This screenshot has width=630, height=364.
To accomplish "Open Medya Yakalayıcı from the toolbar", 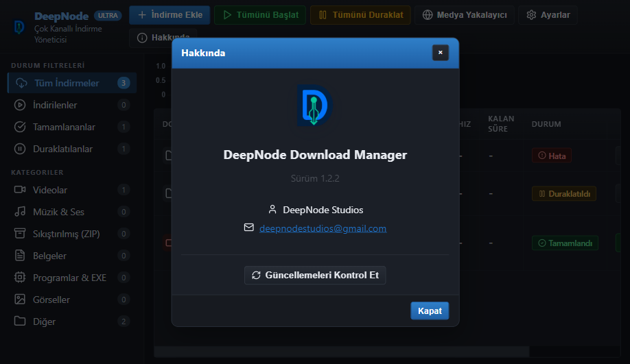I will pyautogui.click(x=465, y=15).
